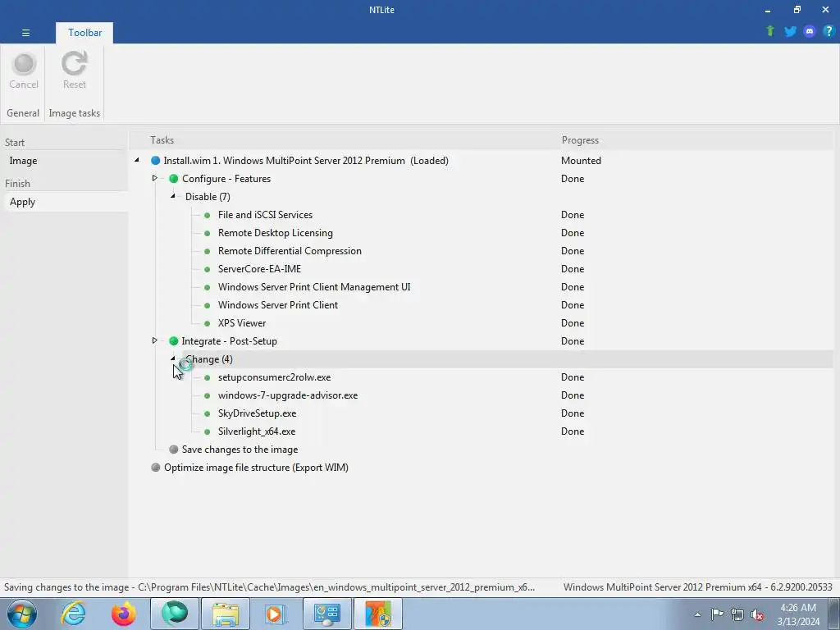Screen dimensions: 840x630
Task: Open the File Explorer taskbar icon
Action: tap(225, 614)
